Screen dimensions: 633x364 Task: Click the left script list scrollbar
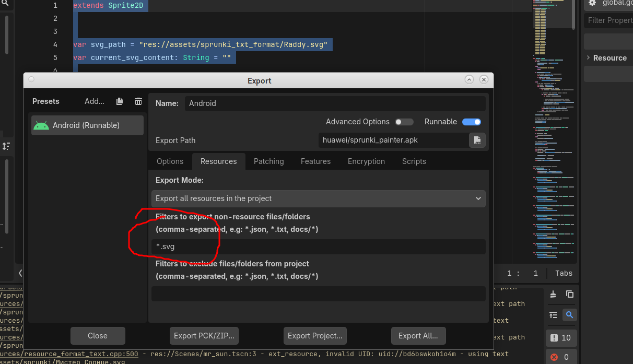pyautogui.click(x=7, y=196)
